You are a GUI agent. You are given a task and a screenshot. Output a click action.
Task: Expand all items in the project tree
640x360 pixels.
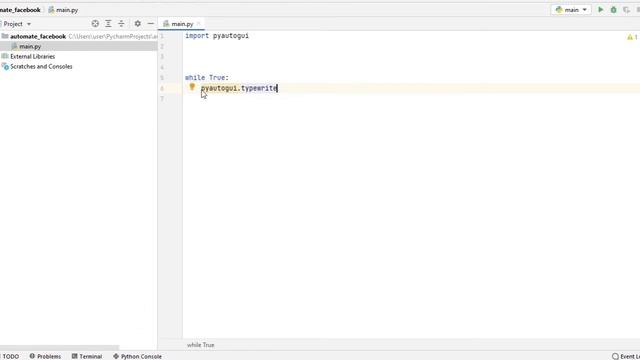pyautogui.click(x=108, y=24)
